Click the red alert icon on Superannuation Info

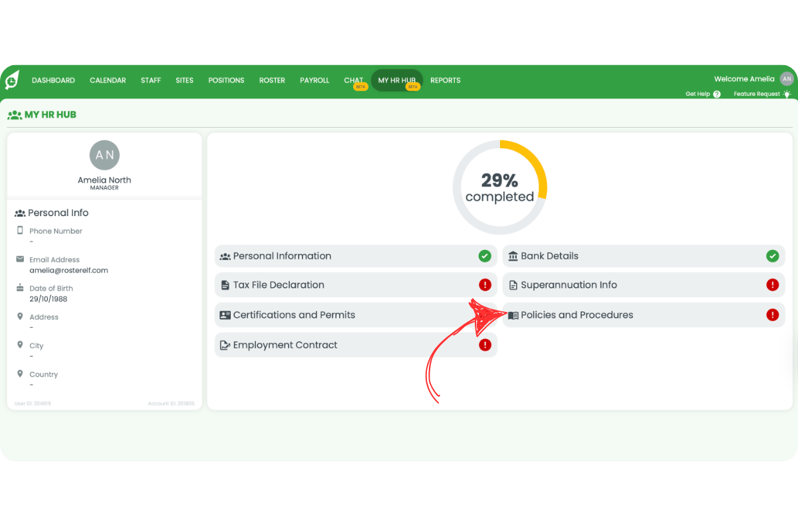(772, 285)
